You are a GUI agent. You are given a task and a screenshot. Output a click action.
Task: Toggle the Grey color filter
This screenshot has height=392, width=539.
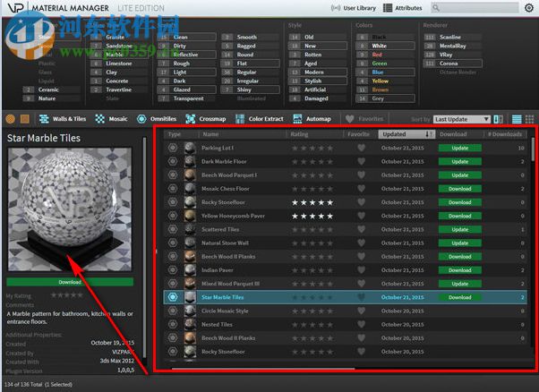[x=385, y=98]
